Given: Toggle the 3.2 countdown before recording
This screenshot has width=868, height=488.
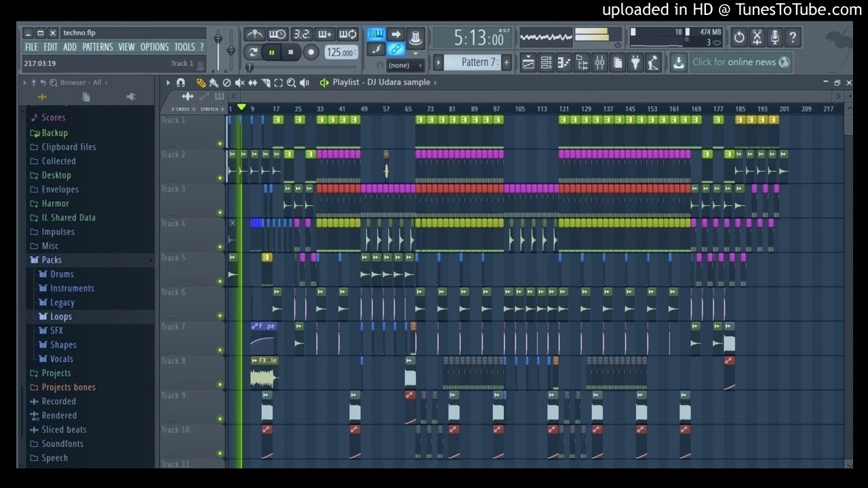Looking at the screenshot, I should click(301, 35).
